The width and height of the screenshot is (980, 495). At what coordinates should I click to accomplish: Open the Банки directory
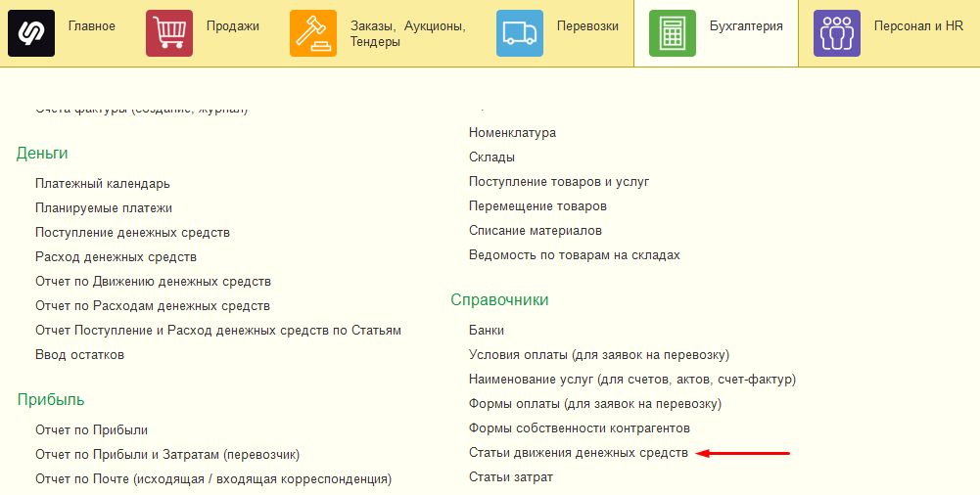pos(487,331)
